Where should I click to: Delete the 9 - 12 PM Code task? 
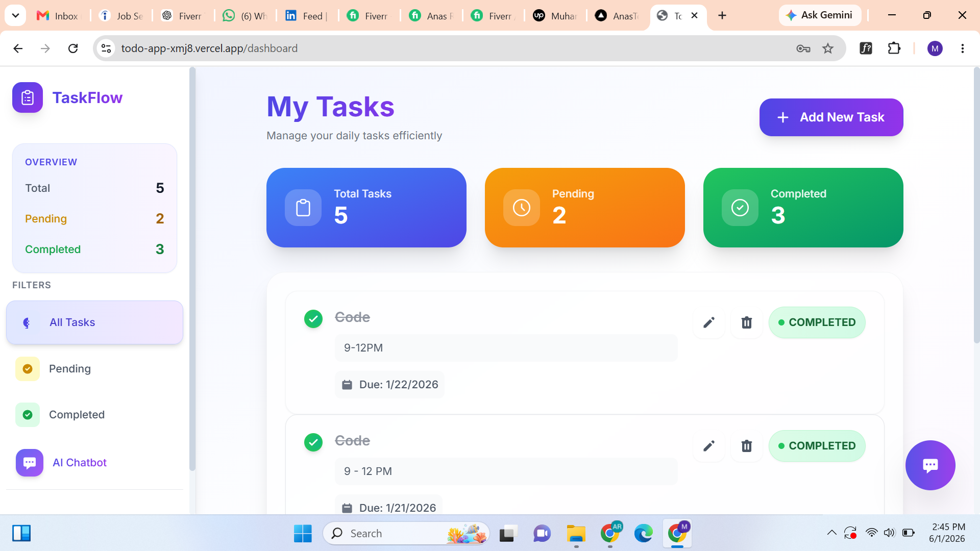point(747,446)
